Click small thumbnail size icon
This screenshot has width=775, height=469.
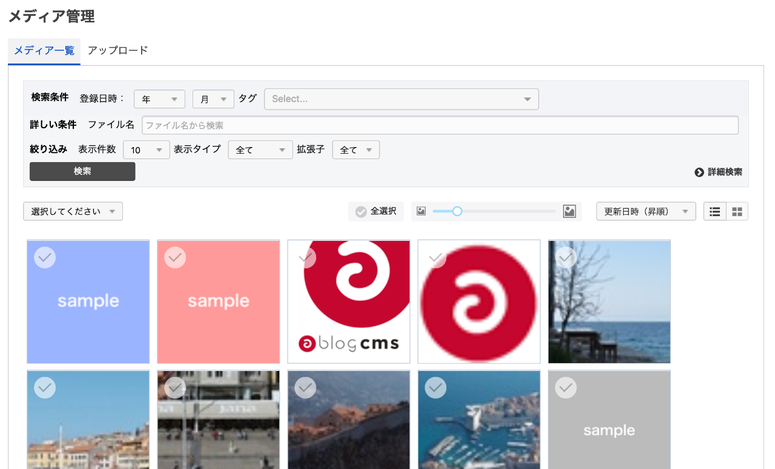(421, 211)
